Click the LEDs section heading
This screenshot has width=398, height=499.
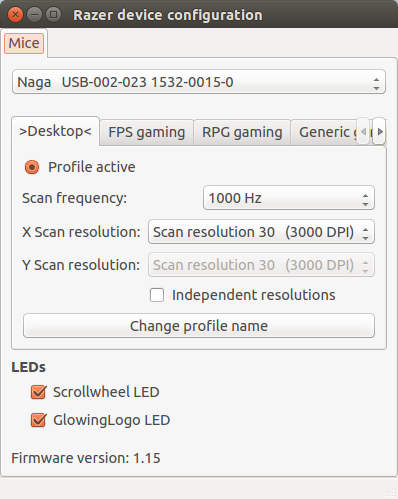coord(28,367)
